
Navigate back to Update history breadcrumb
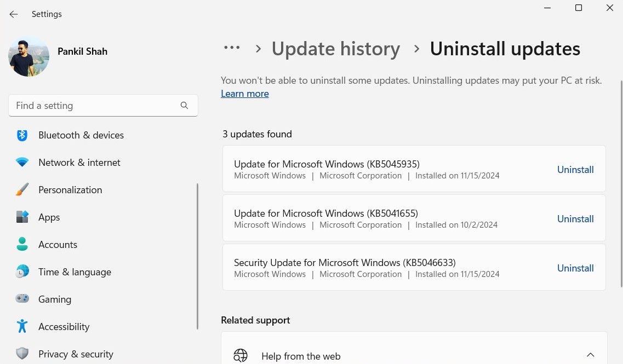(x=335, y=49)
